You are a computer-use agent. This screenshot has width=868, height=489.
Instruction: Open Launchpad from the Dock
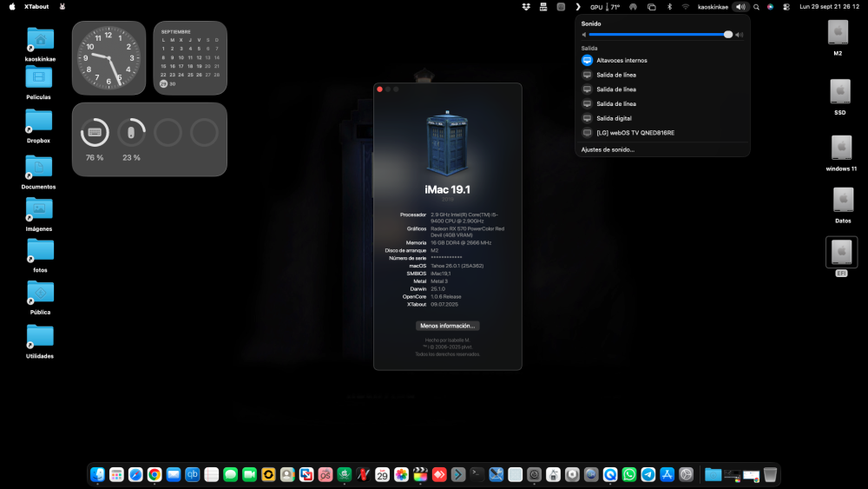[116, 474]
